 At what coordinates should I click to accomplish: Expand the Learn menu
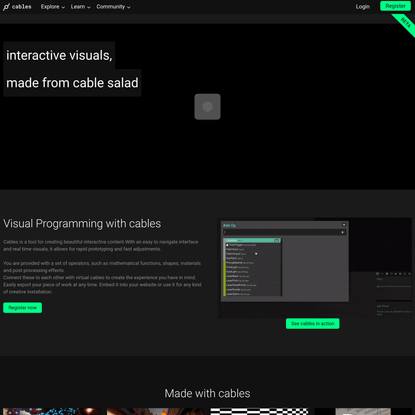click(x=80, y=7)
